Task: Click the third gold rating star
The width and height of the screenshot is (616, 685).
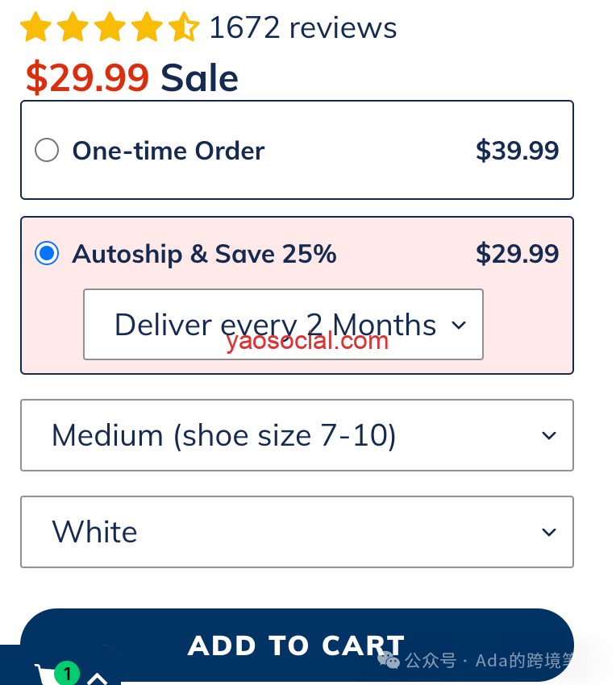Action: pyautogui.click(x=110, y=27)
